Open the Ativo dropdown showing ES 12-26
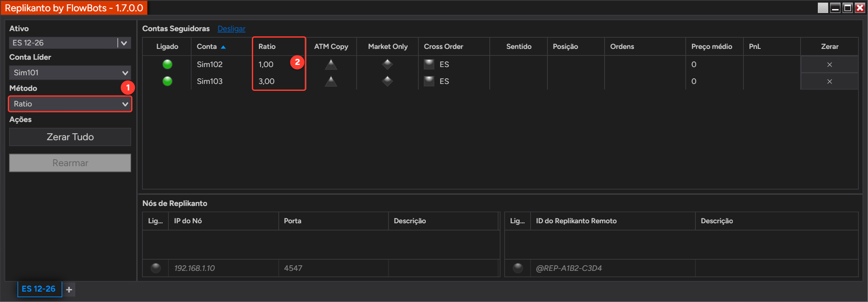 (70, 43)
